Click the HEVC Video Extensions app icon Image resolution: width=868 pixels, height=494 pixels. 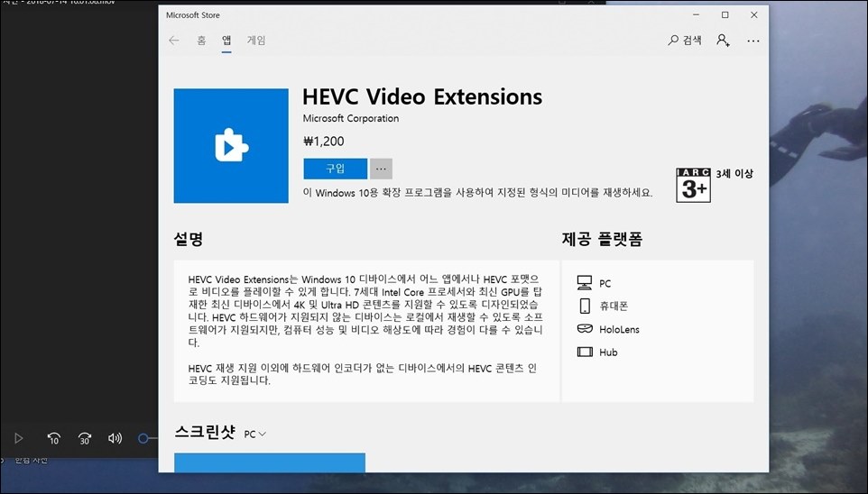click(231, 145)
